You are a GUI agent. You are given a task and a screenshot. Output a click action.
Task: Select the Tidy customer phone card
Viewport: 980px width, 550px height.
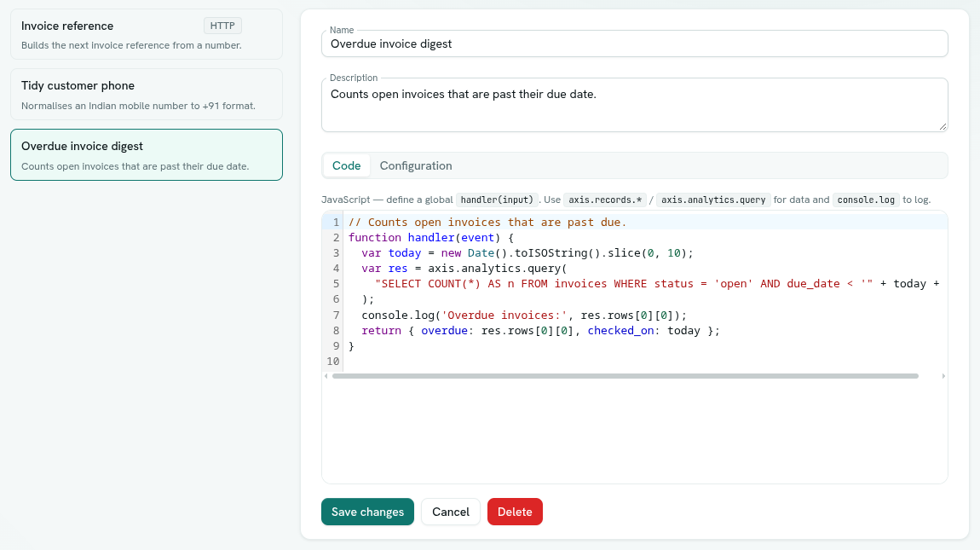147,95
